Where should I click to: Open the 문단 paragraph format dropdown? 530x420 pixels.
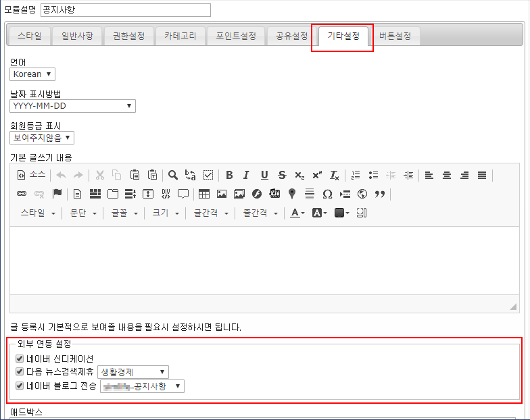point(82,213)
